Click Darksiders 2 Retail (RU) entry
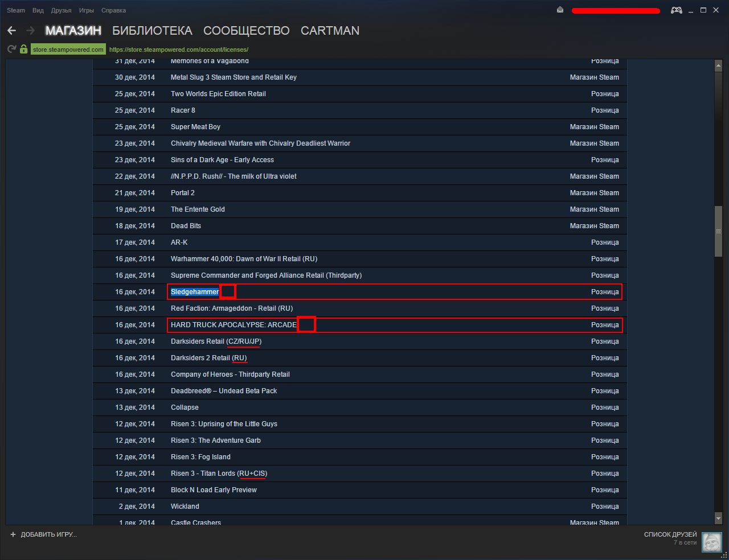Viewport: 729px width, 560px height. point(209,358)
